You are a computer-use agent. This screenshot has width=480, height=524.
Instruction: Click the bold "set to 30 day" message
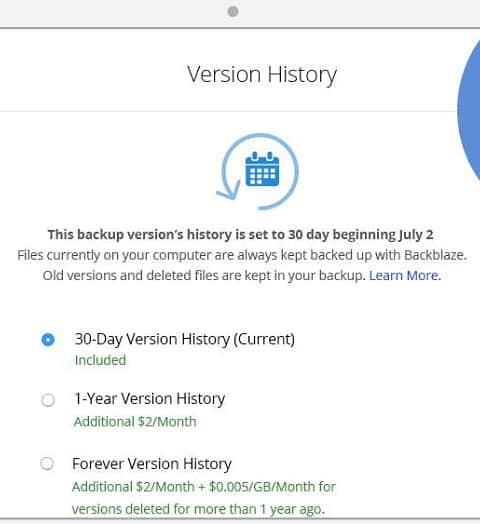tap(240, 235)
